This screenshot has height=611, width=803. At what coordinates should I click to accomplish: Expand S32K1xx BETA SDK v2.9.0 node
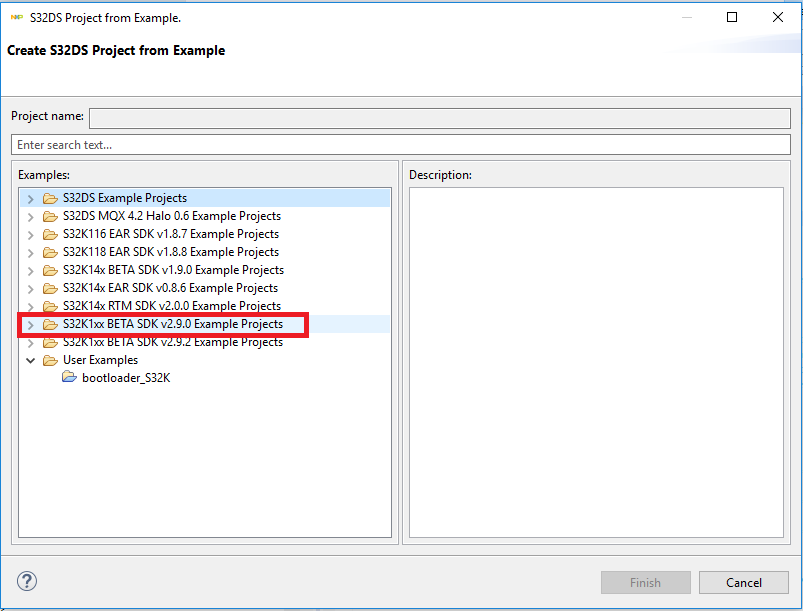(31, 325)
